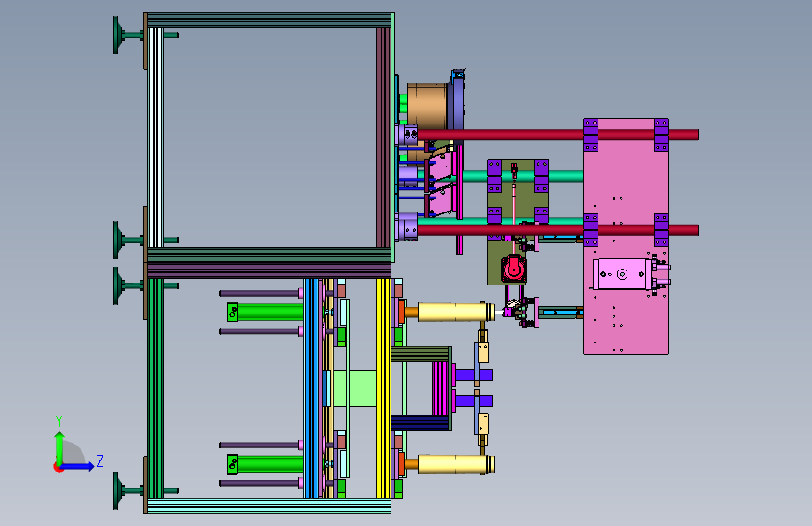Image resolution: width=812 pixels, height=526 pixels.
Task: Select the lower bright green cylinder
Action: pos(265,464)
